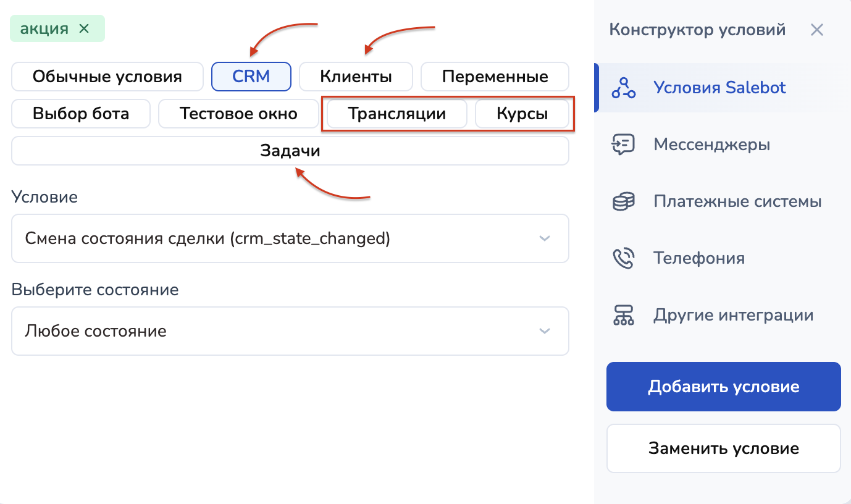Click the other integrations network icon
851x504 pixels.
tap(623, 315)
